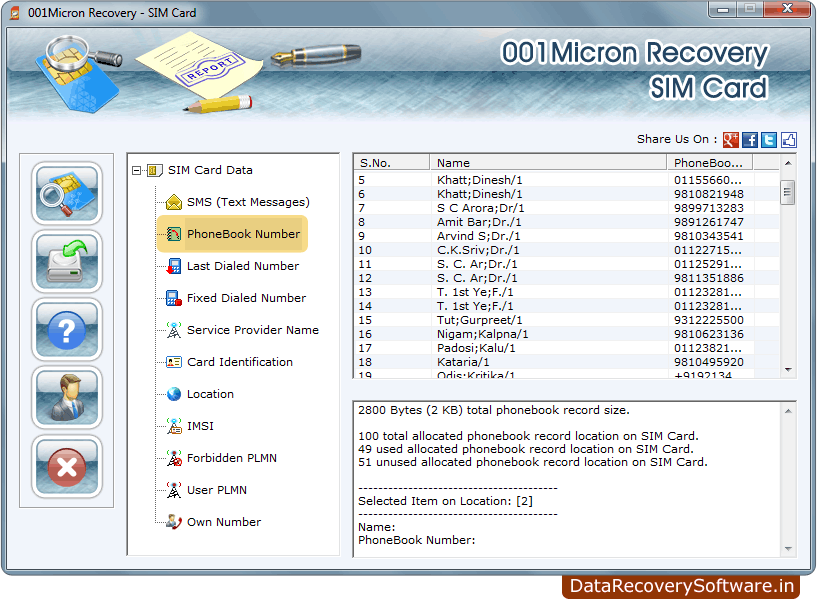Share on Twitter icon
Screen dimensions: 817x599
(x=769, y=140)
